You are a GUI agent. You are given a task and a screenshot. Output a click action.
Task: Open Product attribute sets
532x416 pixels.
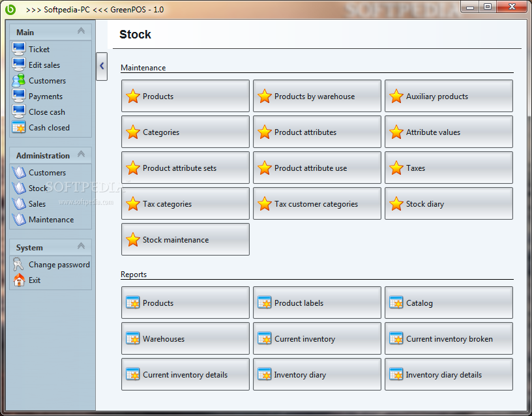[x=185, y=168]
